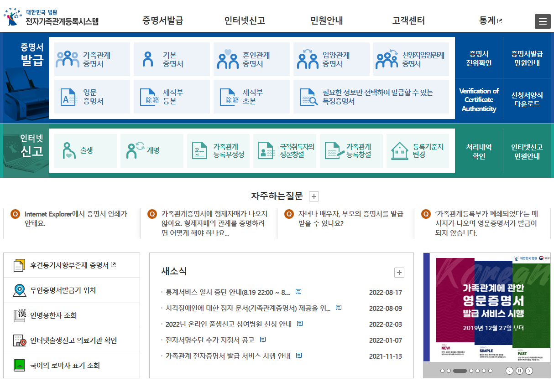Expand 자주하는질문 with the plus button
This screenshot has width=554, height=392.
pos(314,196)
